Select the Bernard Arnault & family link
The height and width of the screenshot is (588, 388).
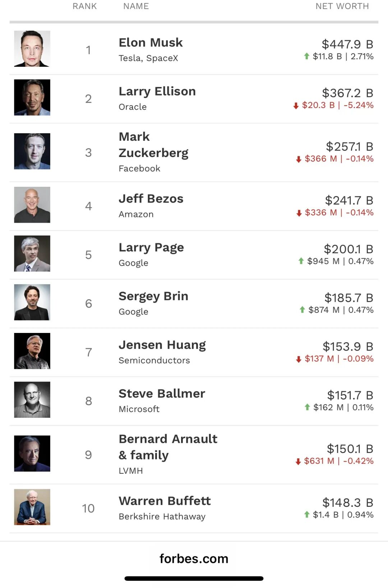[x=168, y=447]
